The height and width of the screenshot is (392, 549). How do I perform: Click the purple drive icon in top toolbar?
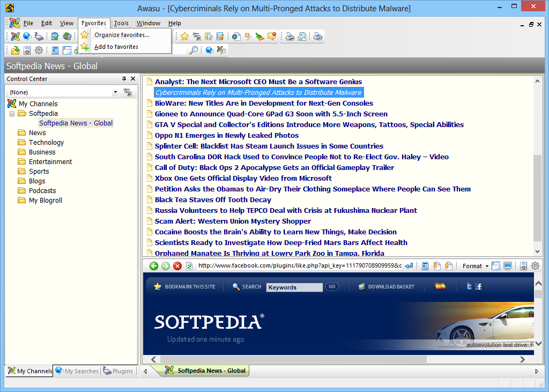click(39, 36)
